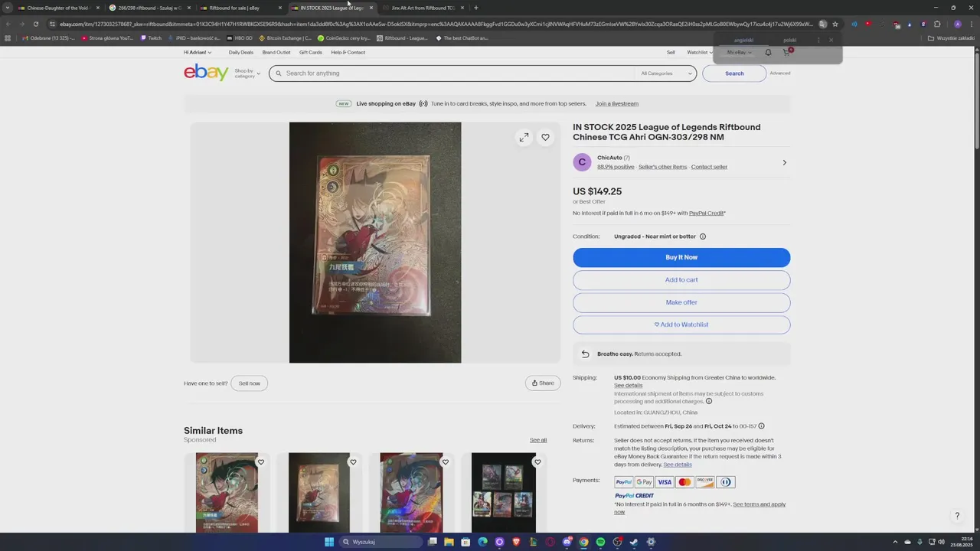Open the delivery estimate info icon
Screen dimensions: 980x551
coord(761,426)
